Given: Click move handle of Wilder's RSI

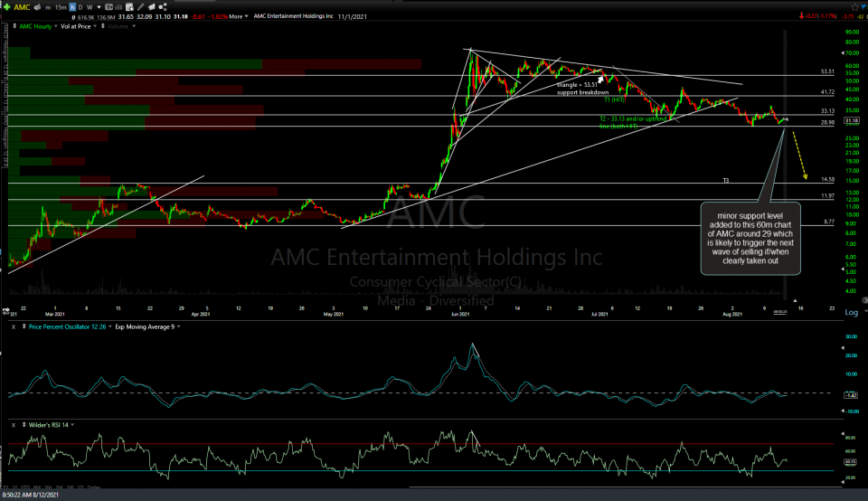Looking at the screenshot, I should coord(24,425).
